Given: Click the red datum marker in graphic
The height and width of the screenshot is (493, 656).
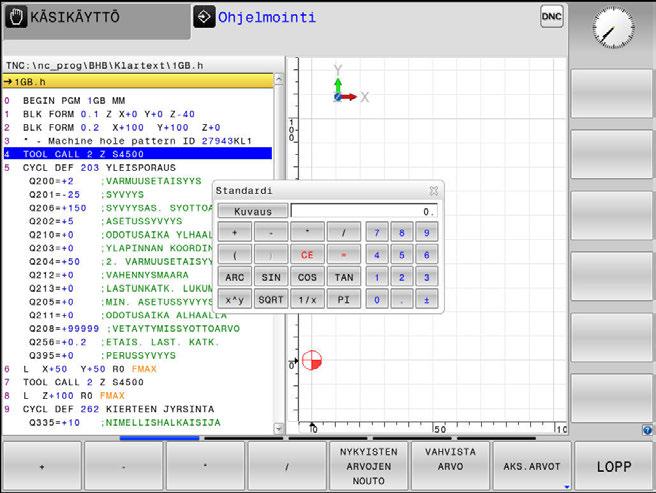Looking at the screenshot, I should pos(312,360).
